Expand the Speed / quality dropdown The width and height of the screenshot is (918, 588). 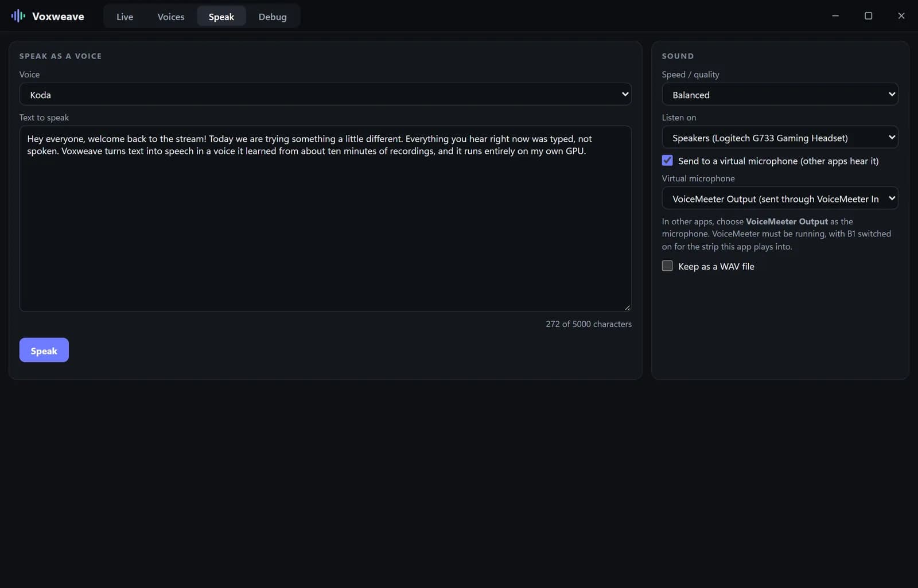pyautogui.click(x=780, y=94)
